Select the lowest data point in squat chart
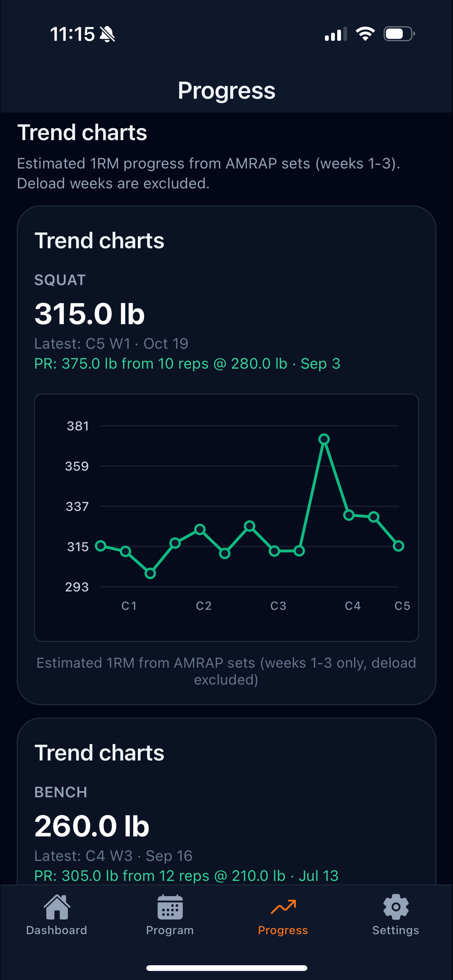Screen dimensions: 453x980 (x=150, y=573)
